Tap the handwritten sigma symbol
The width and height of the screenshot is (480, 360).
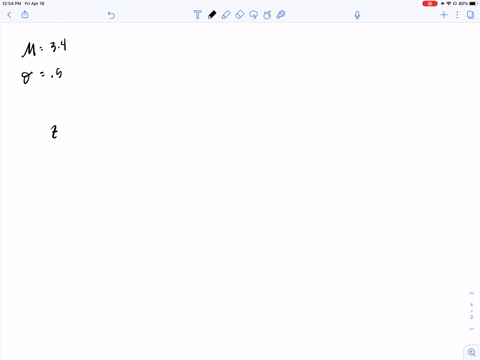27,77
